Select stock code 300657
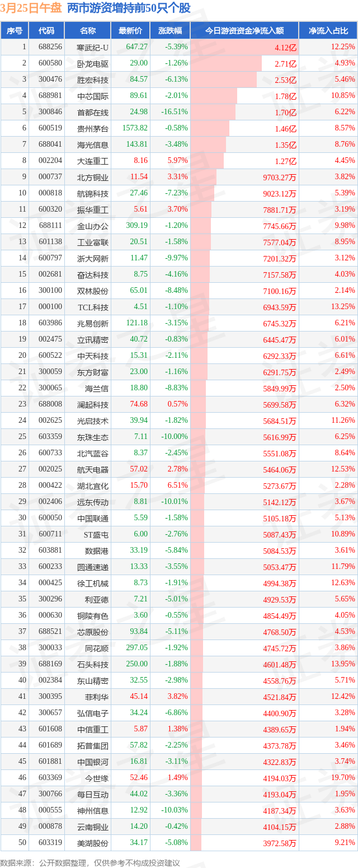This screenshot has width=358, height=868. pos(50,713)
